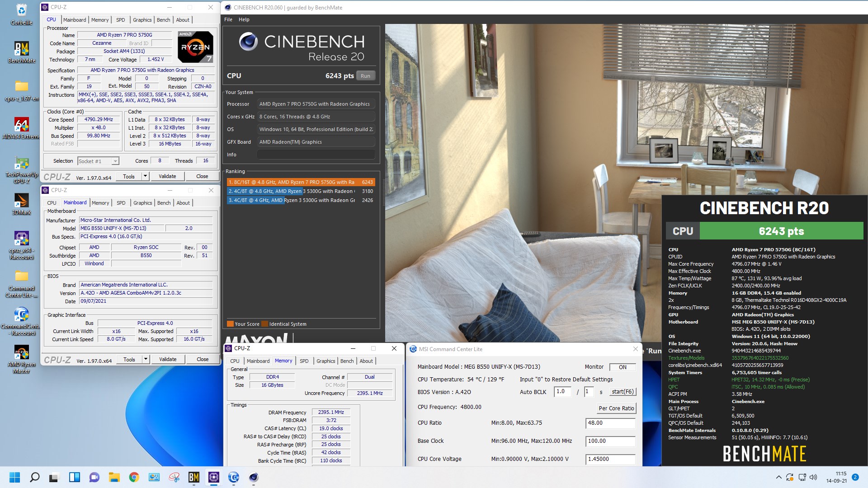
Task: Open Task View from the taskbar
Action: click(55, 477)
